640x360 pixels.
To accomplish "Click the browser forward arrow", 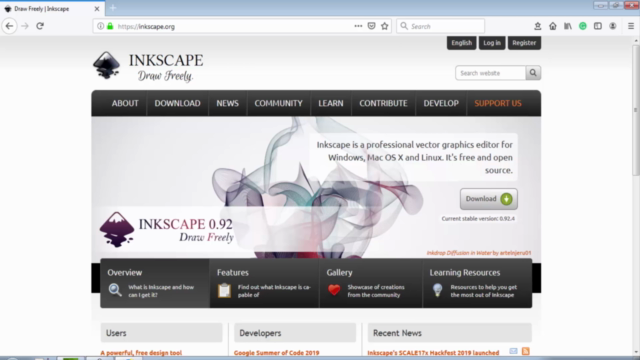I will coord(25,26).
